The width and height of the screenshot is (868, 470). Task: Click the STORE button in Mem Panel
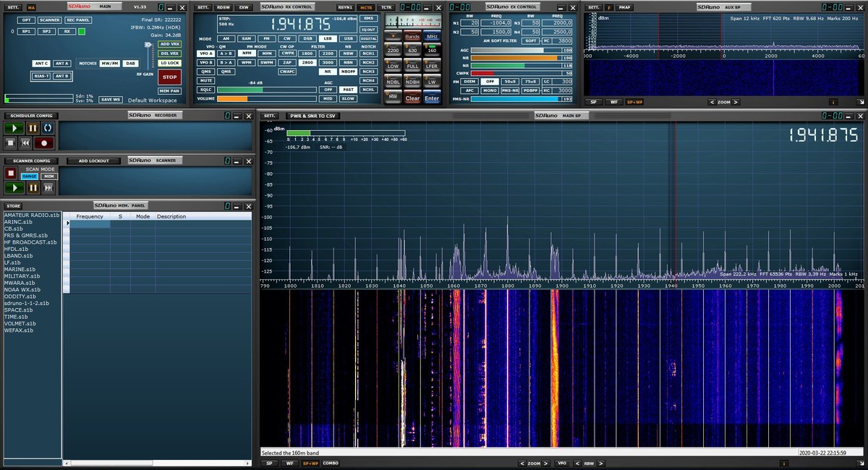[x=14, y=206]
